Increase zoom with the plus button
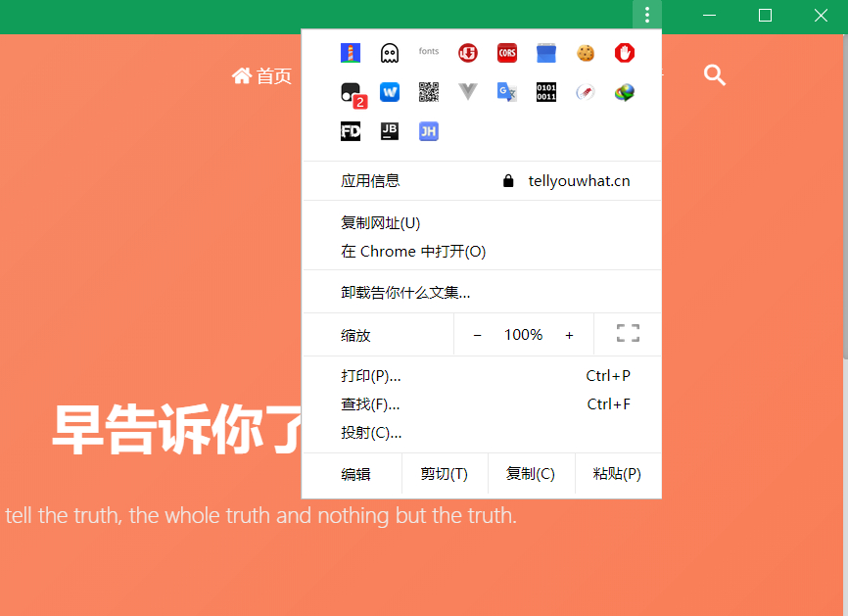Image resolution: width=848 pixels, height=616 pixels. (x=569, y=335)
